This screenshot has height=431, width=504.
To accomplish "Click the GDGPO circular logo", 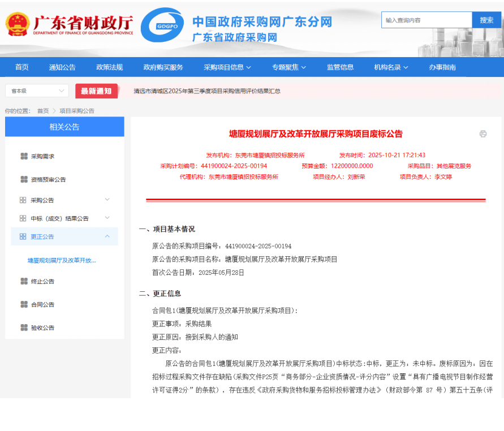I will [162, 25].
